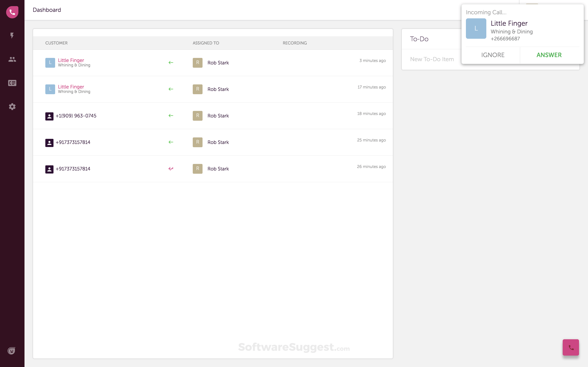Click the ASSIGNED TO column header
This screenshot has width=588, height=367.
(206, 43)
